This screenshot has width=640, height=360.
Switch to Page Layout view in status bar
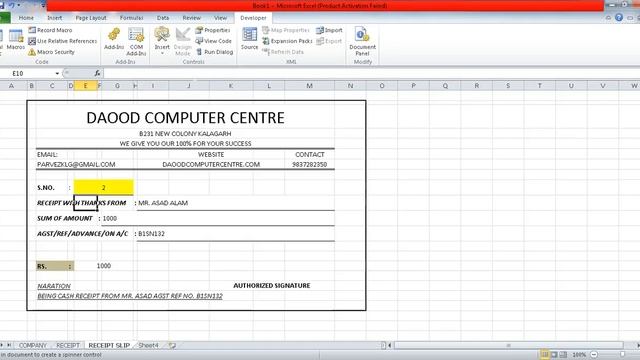(x=554, y=354)
